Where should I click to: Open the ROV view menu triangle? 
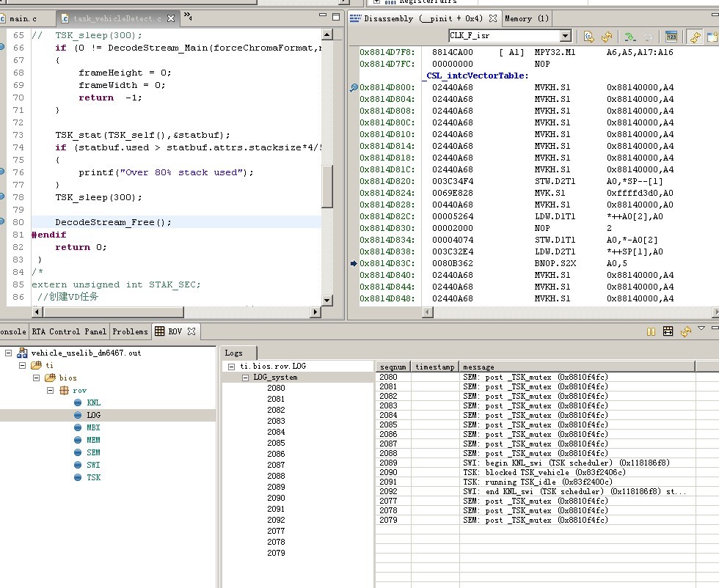(701, 328)
